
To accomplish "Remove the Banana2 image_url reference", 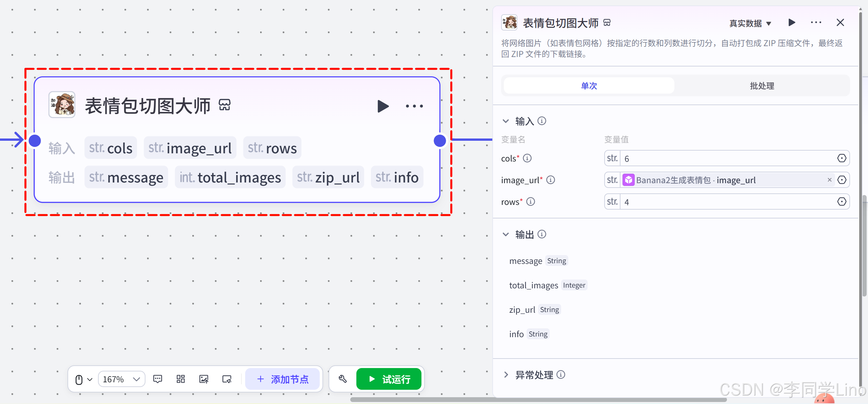I will [x=829, y=180].
